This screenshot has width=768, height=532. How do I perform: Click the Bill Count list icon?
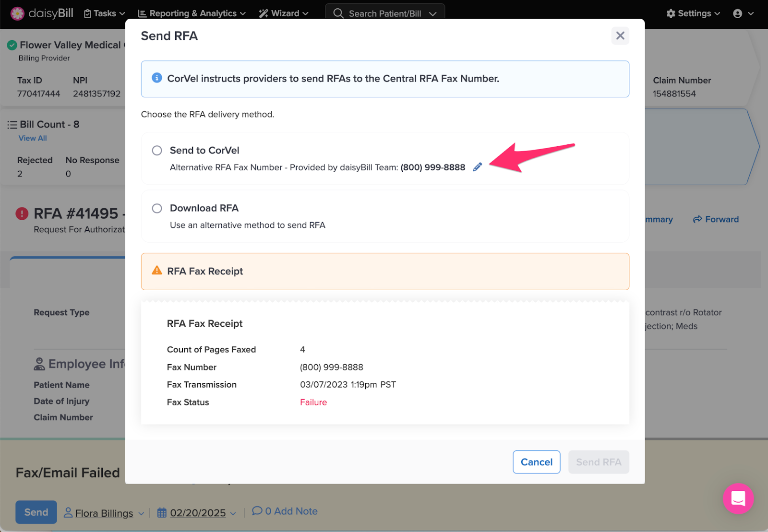tap(12, 125)
